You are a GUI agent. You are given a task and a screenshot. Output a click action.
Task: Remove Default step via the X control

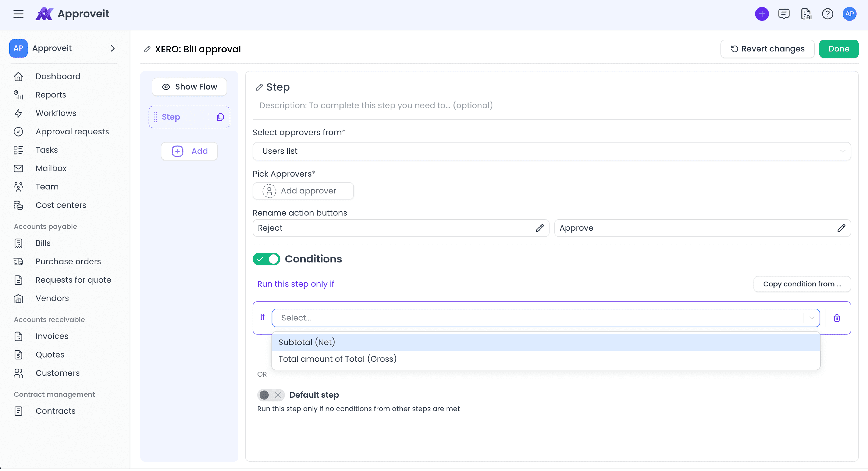pyautogui.click(x=278, y=395)
